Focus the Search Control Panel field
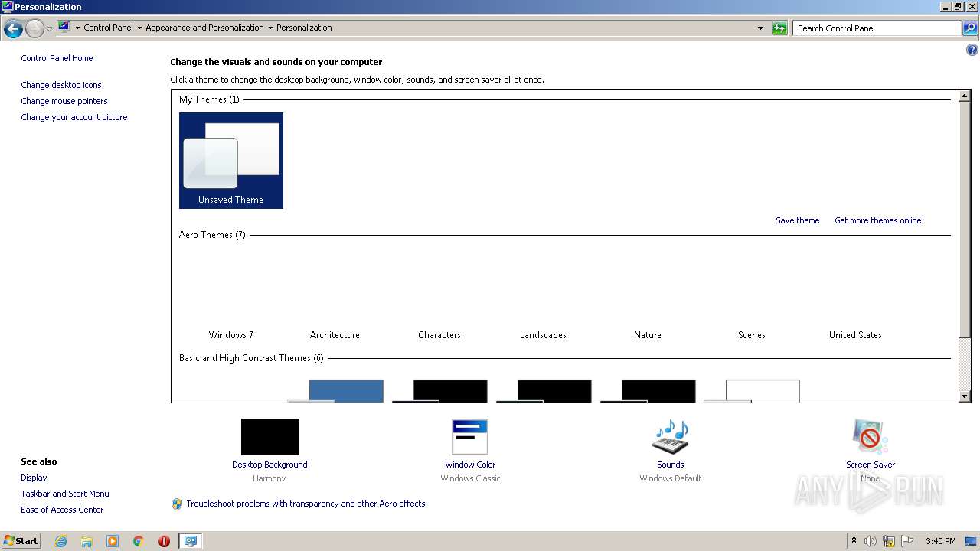Image resolution: width=980 pixels, height=551 pixels. 877,28
